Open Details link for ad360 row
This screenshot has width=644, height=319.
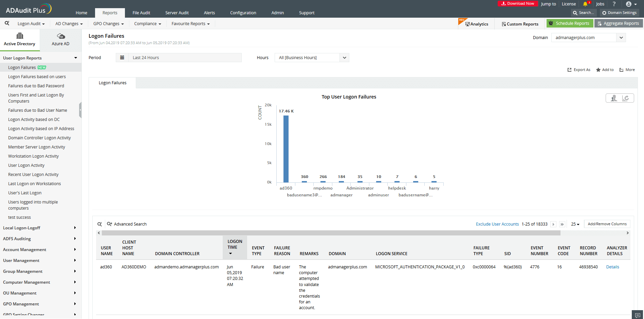(613, 267)
